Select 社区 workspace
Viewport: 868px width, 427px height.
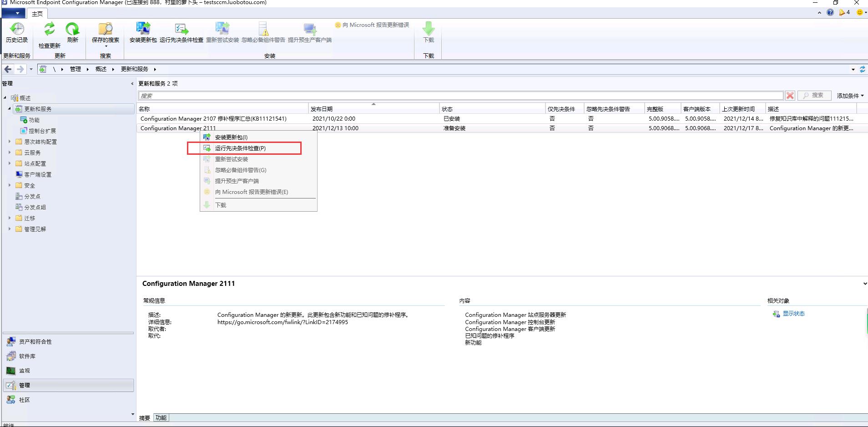tap(68, 400)
